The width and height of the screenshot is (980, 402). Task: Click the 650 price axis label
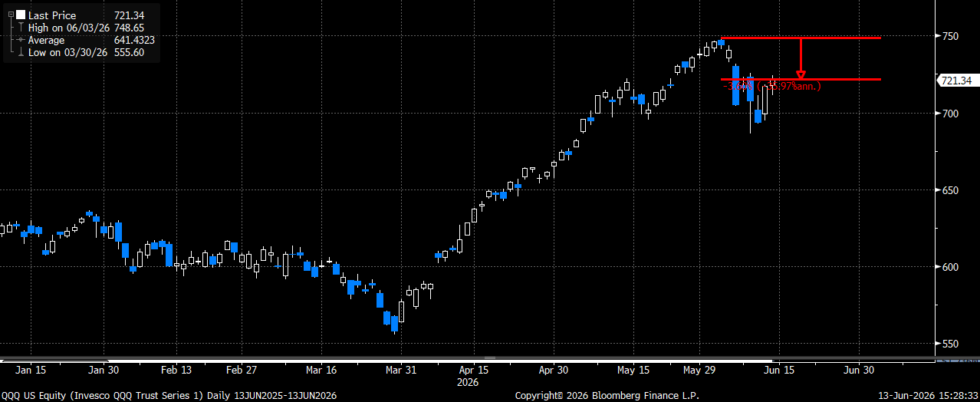949,189
